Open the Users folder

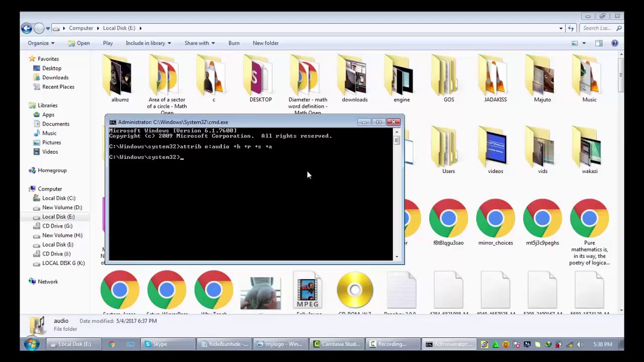click(x=448, y=151)
